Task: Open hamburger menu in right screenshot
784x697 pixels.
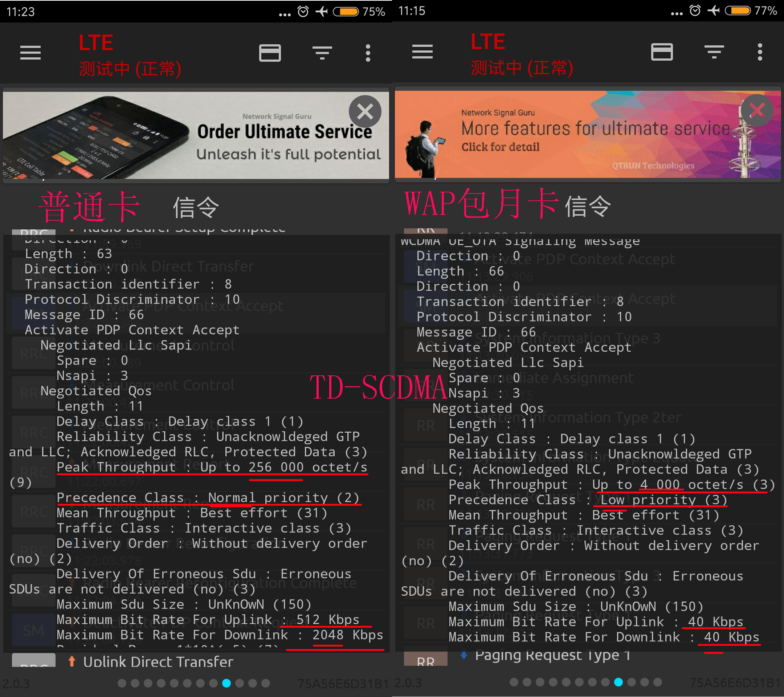Action: click(x=422, y=52)
